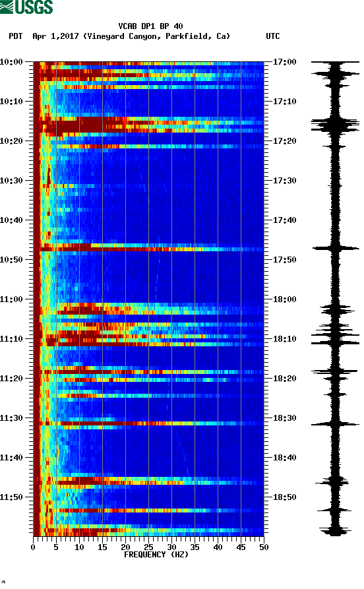Click the 35 Hz frequency axis label

pyautogui.click(x=195, y=547)
